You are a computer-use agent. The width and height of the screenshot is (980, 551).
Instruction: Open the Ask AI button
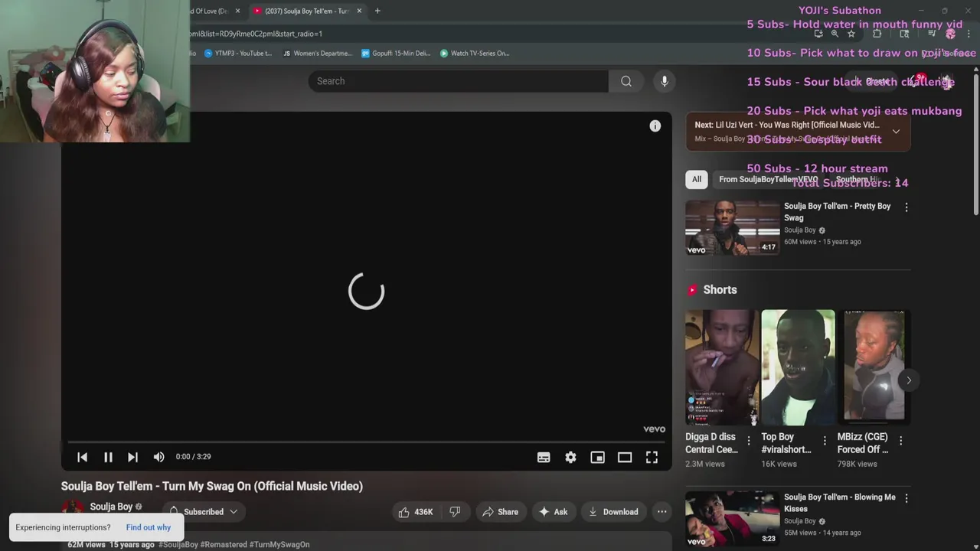[x=554, y=512]
